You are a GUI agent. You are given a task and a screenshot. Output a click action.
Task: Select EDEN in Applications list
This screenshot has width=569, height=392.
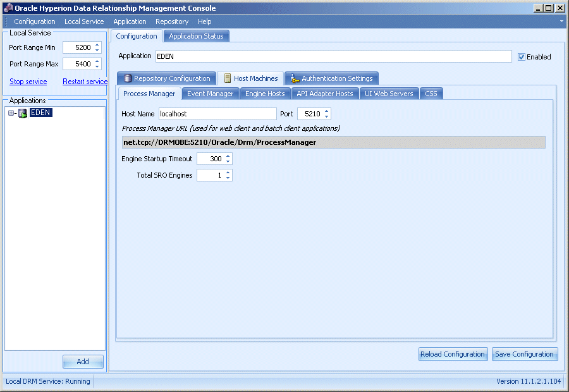click(40, 113)
